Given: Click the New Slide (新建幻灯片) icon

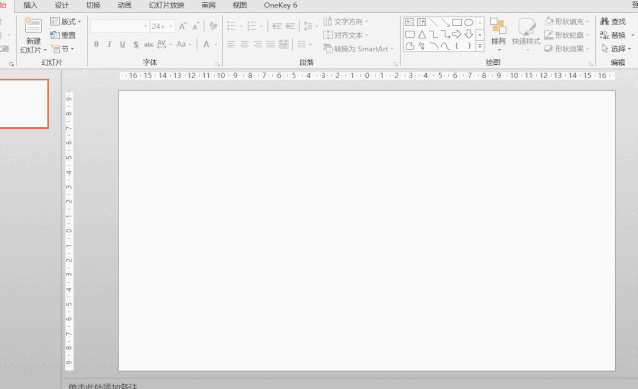Looking at the screenshot, I should pos(33,26).
